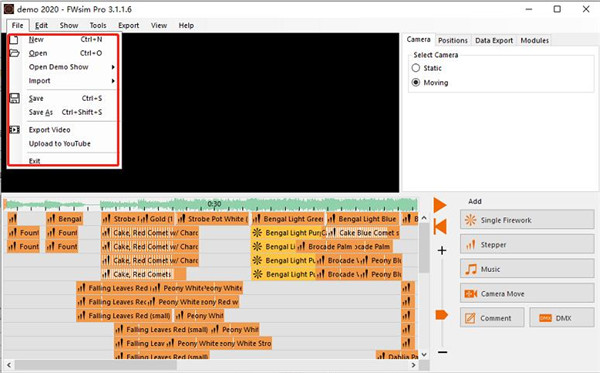Click the Comment button
The height and width of the screenshot is (373, 600).
pyautogui.click(x=492, y=318)
